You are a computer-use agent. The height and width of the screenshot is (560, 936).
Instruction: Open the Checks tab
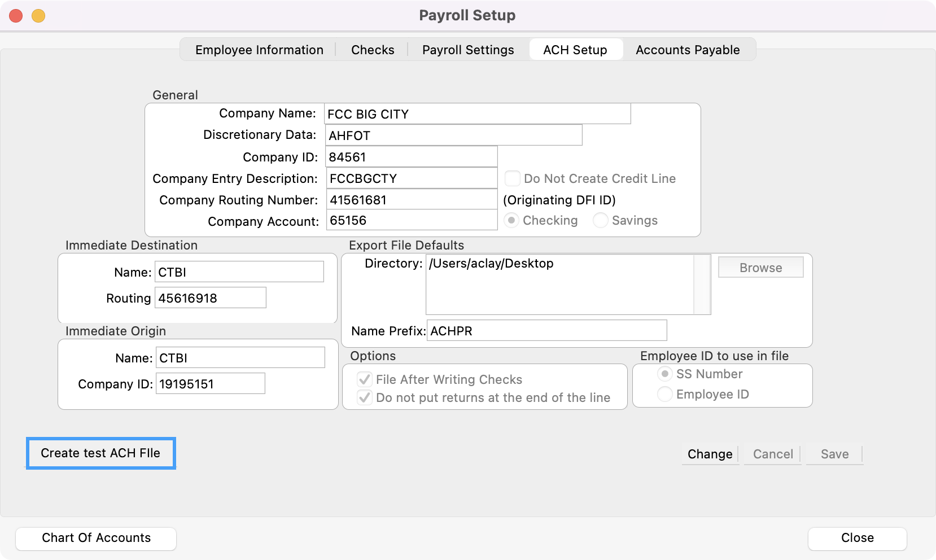[x=373, y=50]
